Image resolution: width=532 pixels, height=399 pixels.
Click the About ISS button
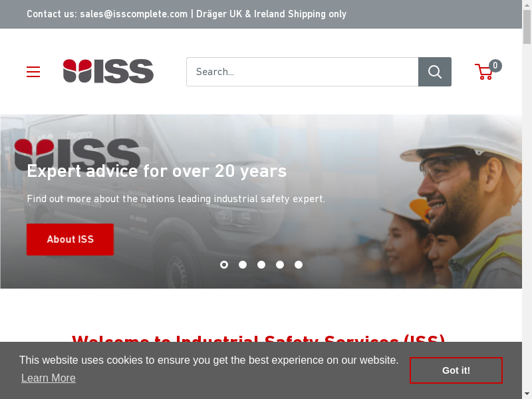70,239
